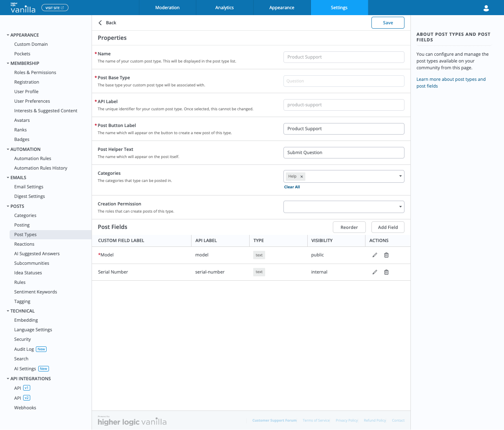The width and height of the screenshot is (504, 430).
Task: Open Email Settings page
Action: tap(29, 187)
